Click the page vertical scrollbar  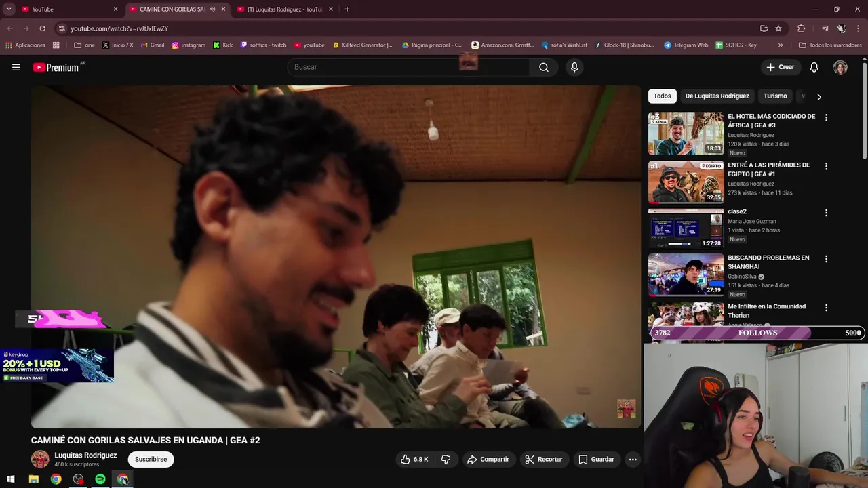tap(865, 112)
